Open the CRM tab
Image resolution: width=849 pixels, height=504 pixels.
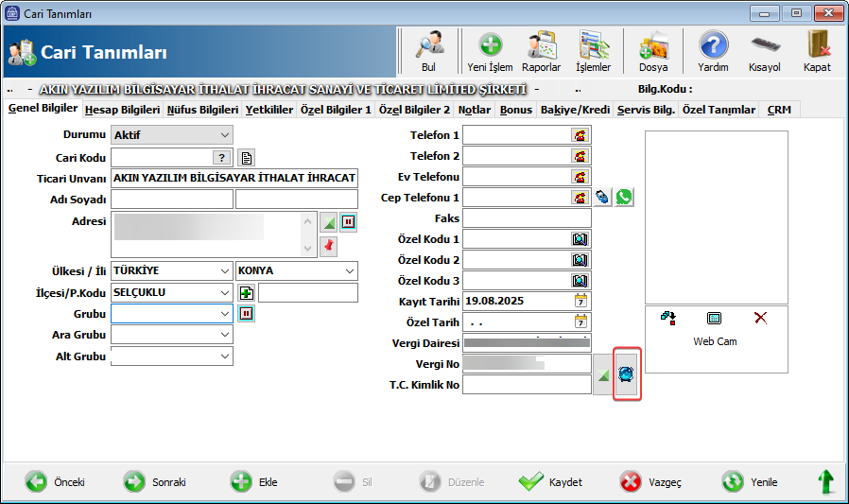point(779,110)
